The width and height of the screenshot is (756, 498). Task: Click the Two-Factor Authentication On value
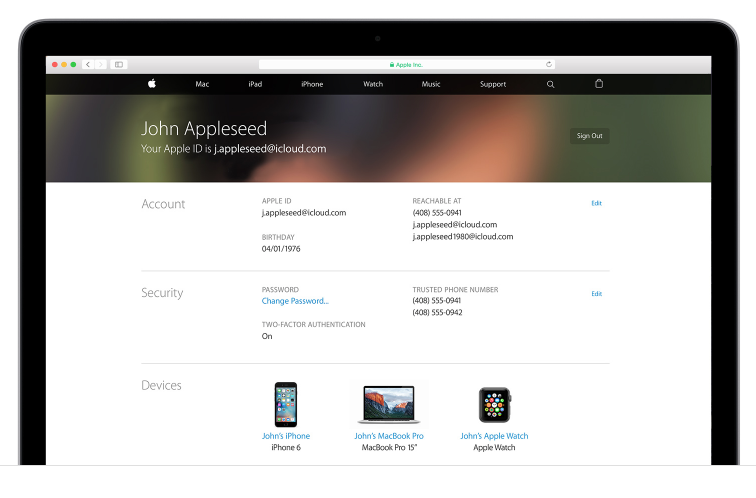click(267, 336)
